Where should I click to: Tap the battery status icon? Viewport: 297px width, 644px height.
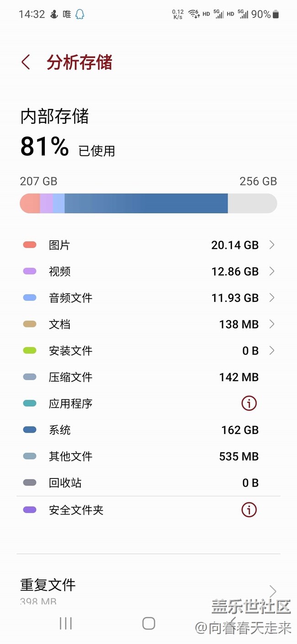[x=276, y=14]
